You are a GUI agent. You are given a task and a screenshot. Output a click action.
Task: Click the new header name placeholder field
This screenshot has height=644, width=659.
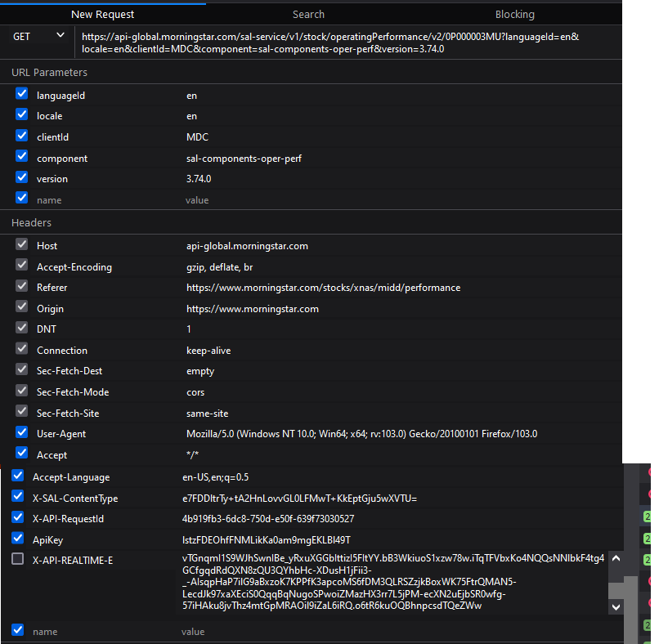(x=45, y=632)
